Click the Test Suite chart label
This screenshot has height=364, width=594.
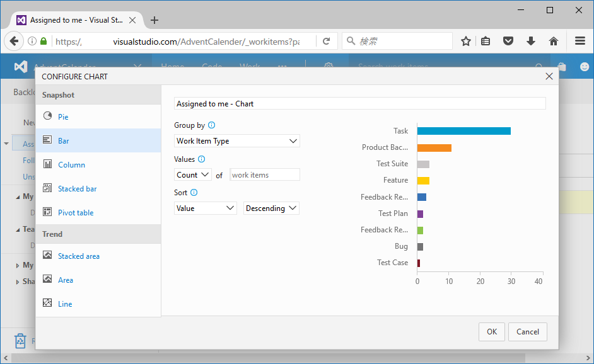392,164
